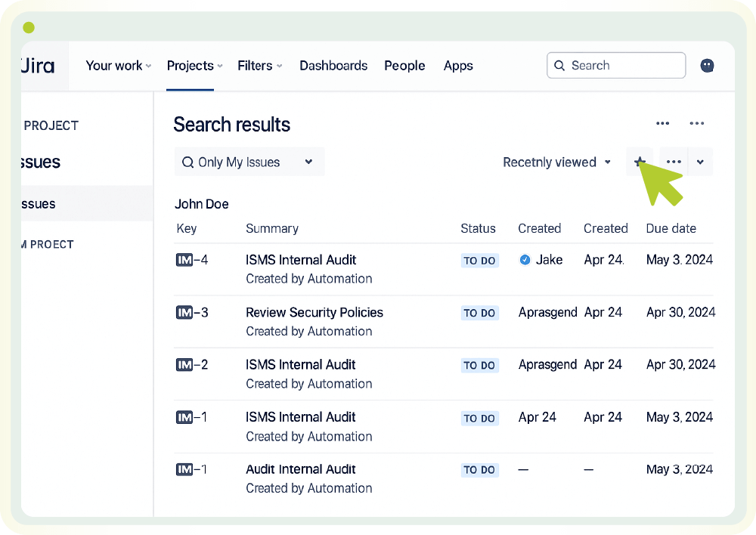Viewport: 756px width, 535px height.
Task: Click the Apr 30, 2024 due date of IM-3
Action: click(x=680, y=312)
